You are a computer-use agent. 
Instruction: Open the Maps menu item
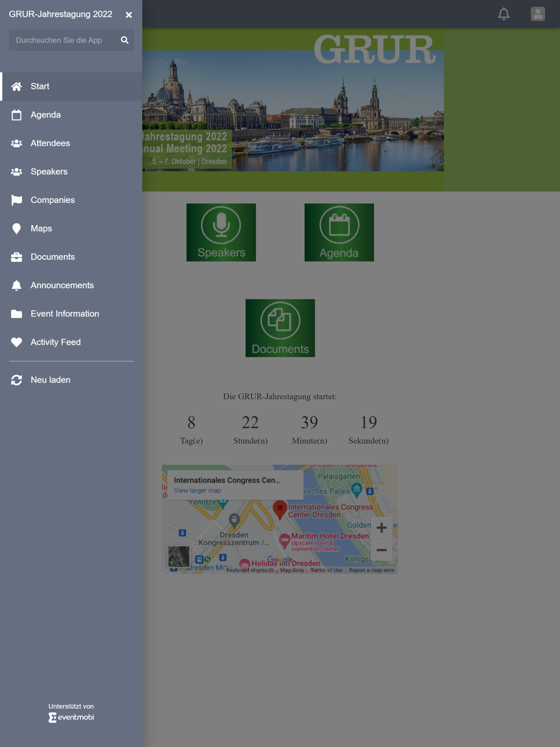[x=71, y=228]
